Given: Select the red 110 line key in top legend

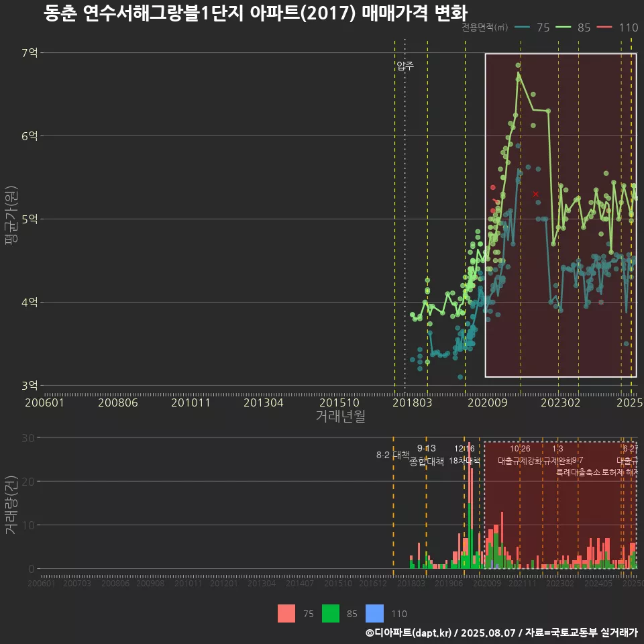Looking at the screenshot, I should [604, 28].
